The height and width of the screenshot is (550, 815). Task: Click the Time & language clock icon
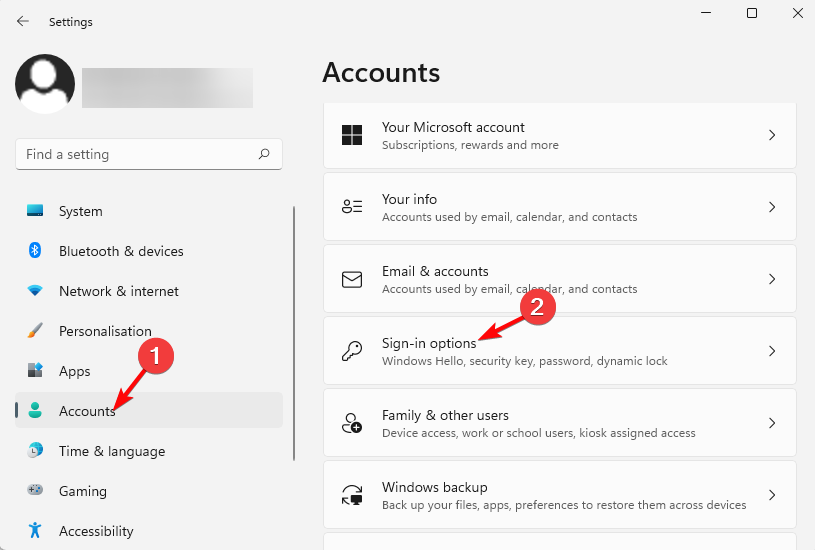pyautogui.click(x=35, y=450)
